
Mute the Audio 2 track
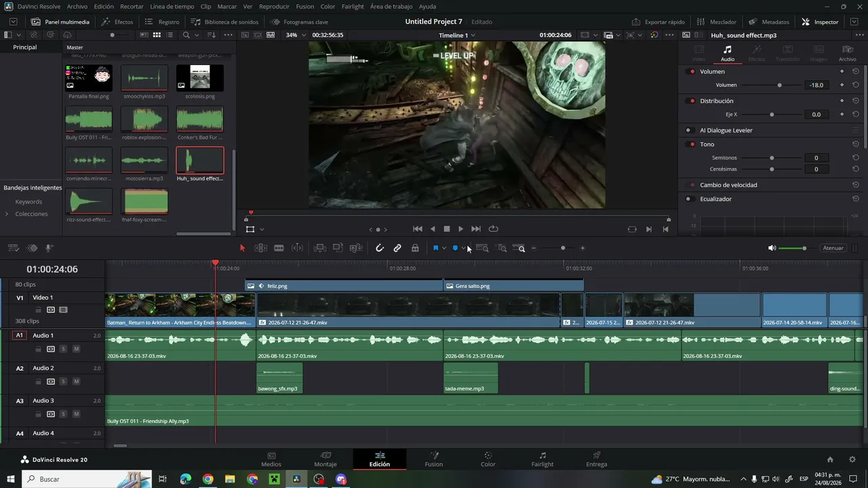pyautogui.click(x=76, y=382)
